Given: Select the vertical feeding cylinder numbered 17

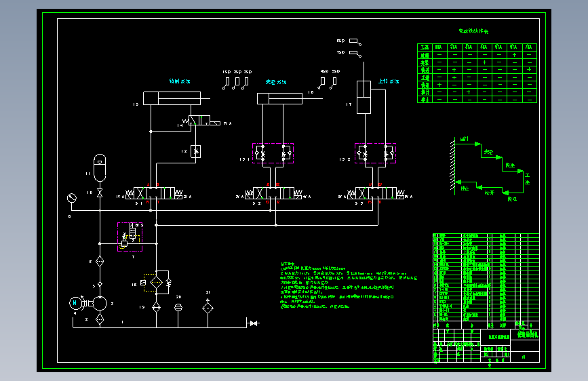Looking at the screenshot, I should pos(364,97).
